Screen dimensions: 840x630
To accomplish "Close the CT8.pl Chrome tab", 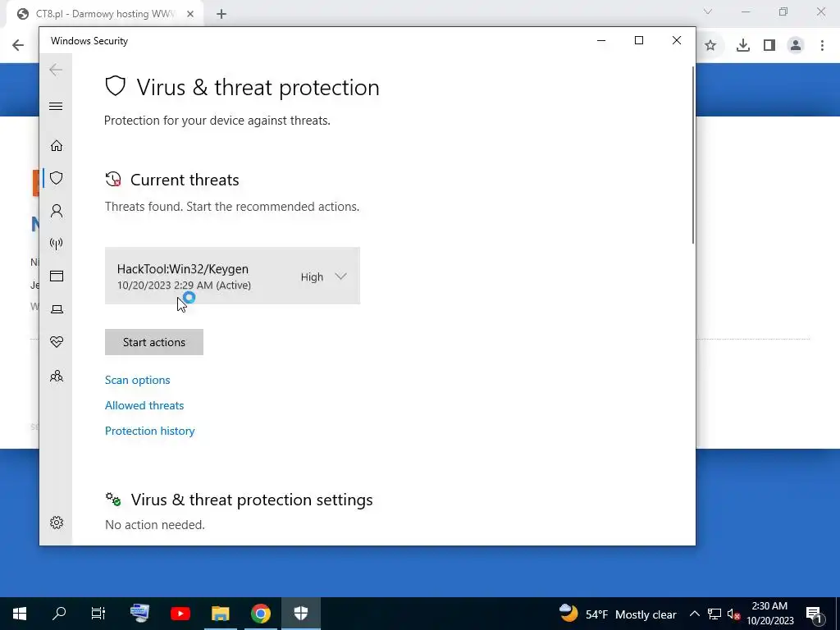I will tap(190, 14).
